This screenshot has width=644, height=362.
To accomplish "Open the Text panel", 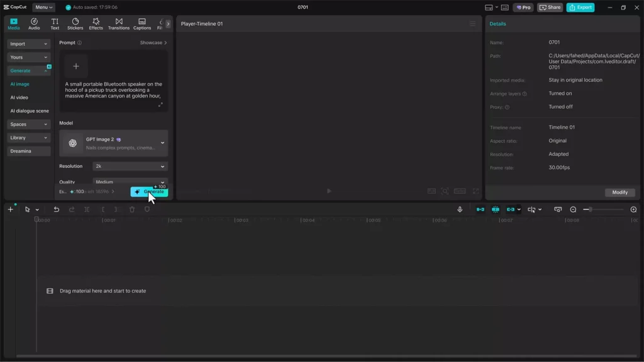I will click(x=55, y=24).
